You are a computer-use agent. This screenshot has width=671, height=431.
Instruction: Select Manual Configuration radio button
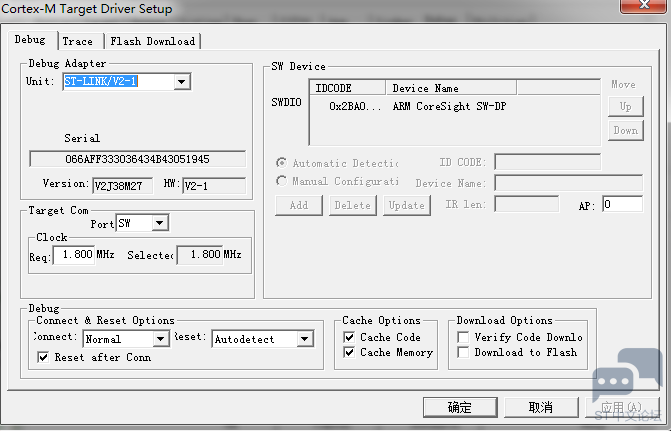pyautogui.click(x=282, y=182)
